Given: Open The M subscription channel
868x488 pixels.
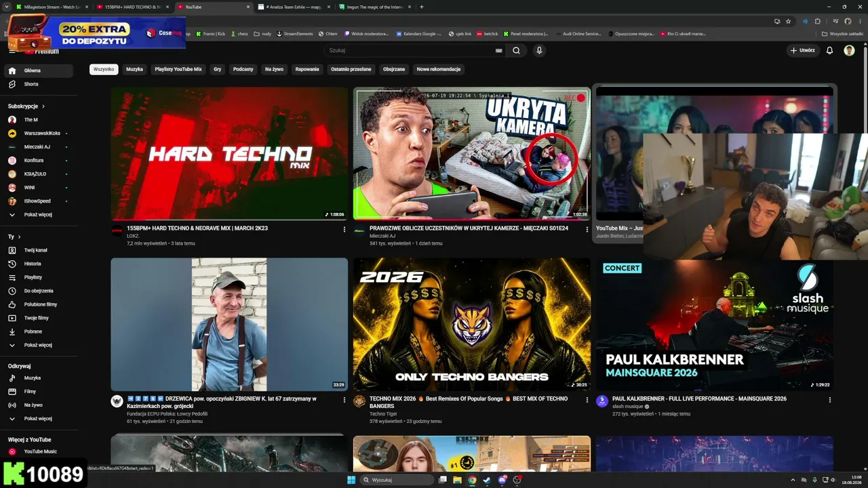Looking at the screenshot, I should tap(39, 120).
